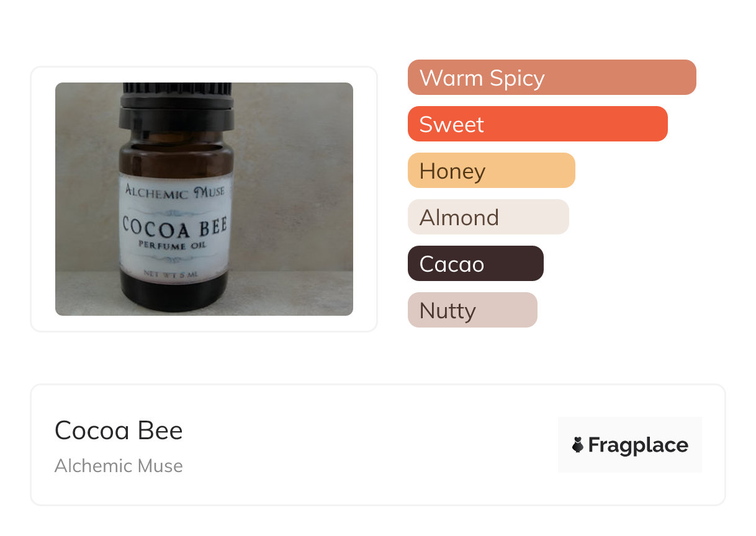Image resolution: width=756 pixels, height=536 pixels.
Task: Click the black cap of the perfume bottle
Action: [x=177, y=102]
